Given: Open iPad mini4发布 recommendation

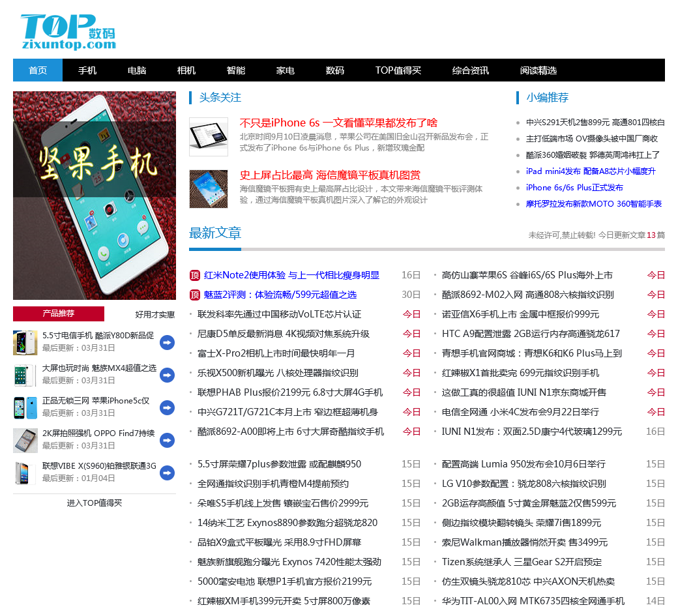Looking at the screenshot, I should [591, 171].
